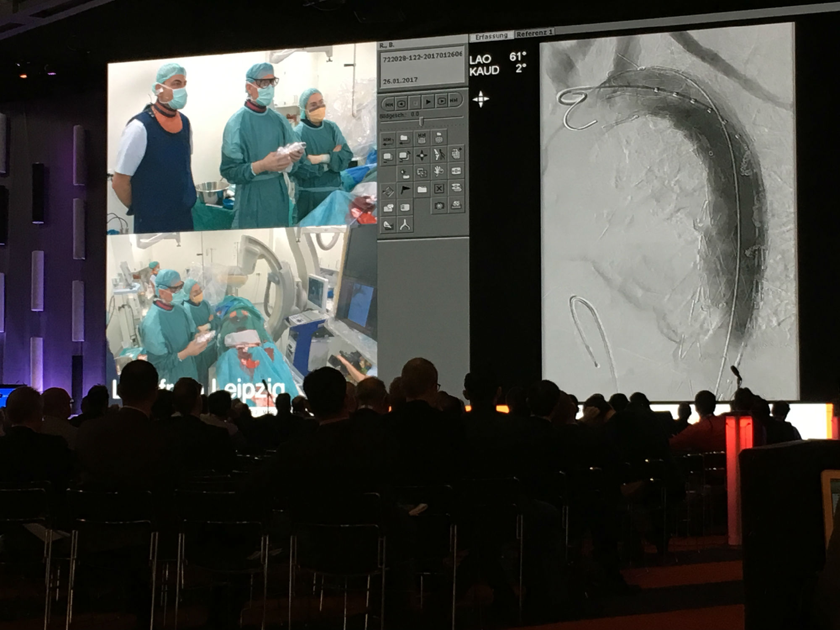Click the white move crosshair beside angiogram
Image resolution: width=840 pixels, height=630 pixels.
point(480,100)
